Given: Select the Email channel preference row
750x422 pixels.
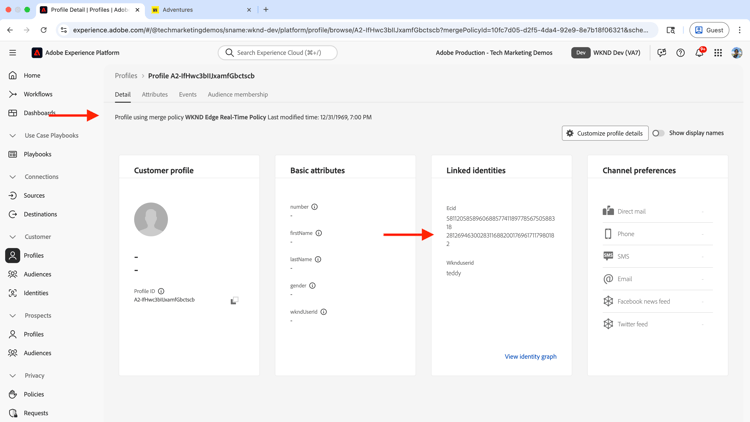Looking at the screenshot, I should [658, 279].
